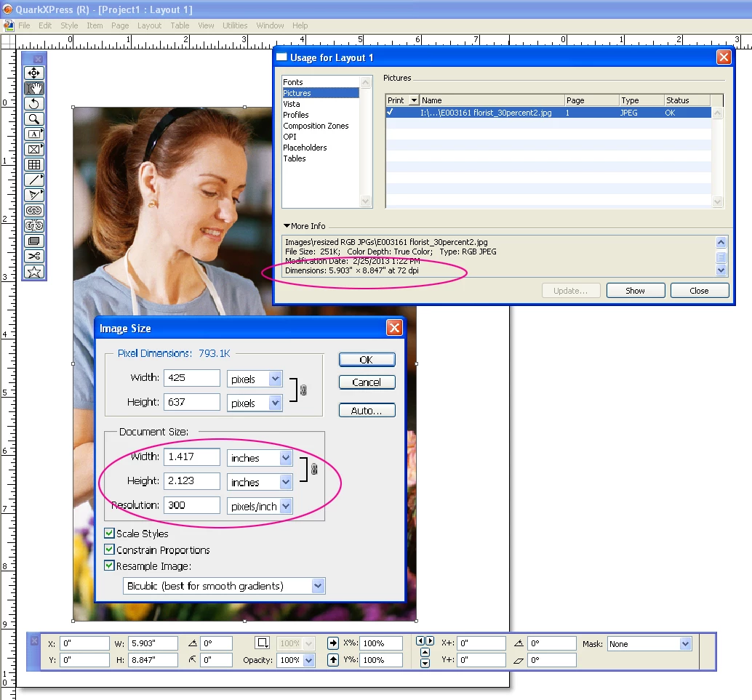752x700 pixels.
Task: Toggle Constrain Proportions checkbox
Action: (109, 550)
